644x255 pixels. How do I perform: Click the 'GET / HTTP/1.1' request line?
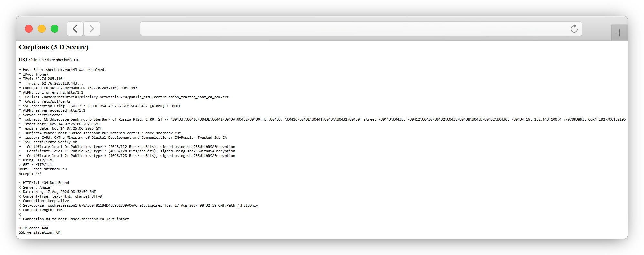point(36,165)
